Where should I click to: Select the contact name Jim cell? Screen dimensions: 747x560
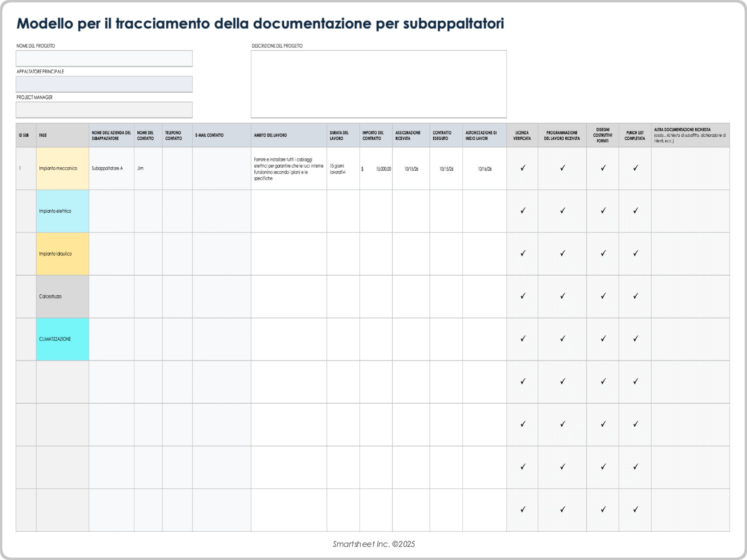[148, 168]
